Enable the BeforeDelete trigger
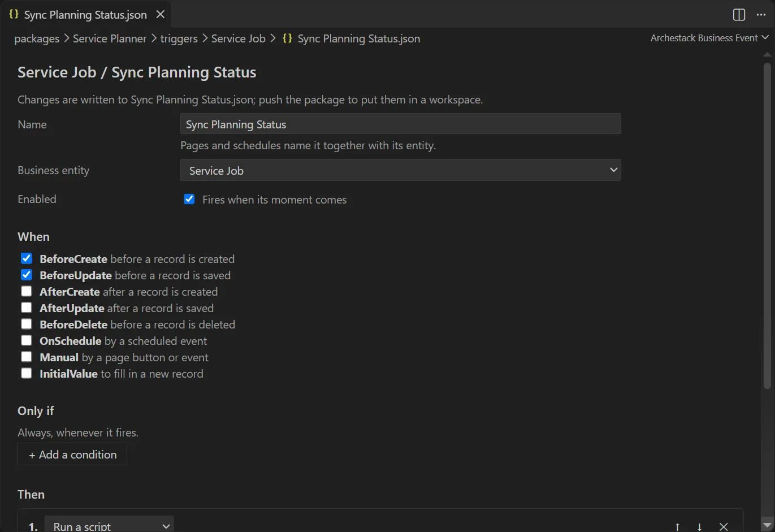This screenshot has width=775, height=532. (27, 324)
